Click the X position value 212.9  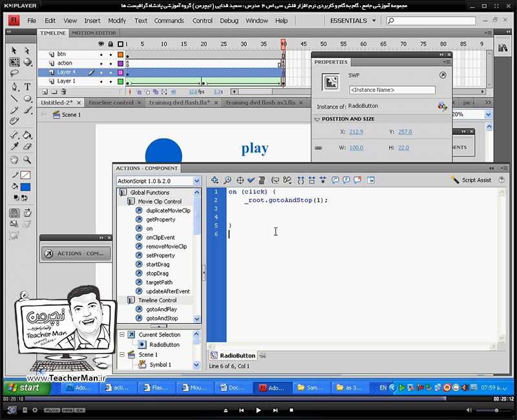pyautogui.click(x=357, y=132)
